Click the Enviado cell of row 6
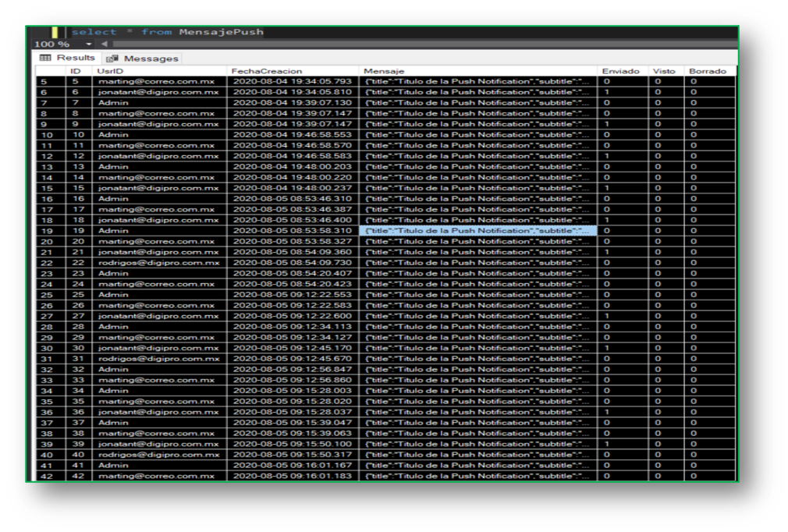Viewport: 788px width, 532px height. click(x=622, y=92)
